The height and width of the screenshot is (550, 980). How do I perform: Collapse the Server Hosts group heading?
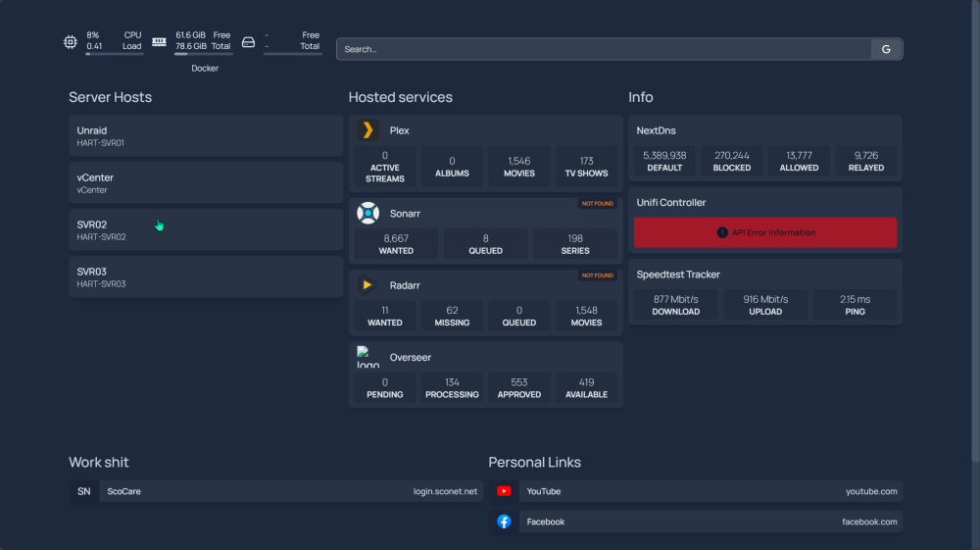(x=110, y=97)
